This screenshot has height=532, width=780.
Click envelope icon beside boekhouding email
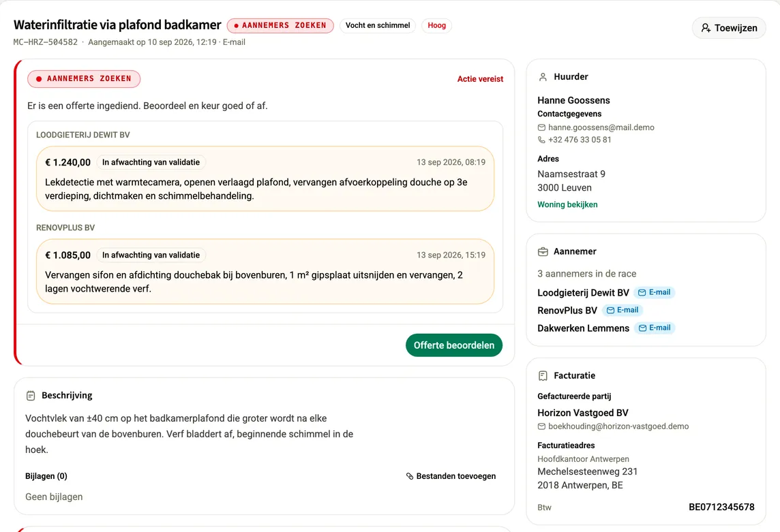click(x=541, y=426)
